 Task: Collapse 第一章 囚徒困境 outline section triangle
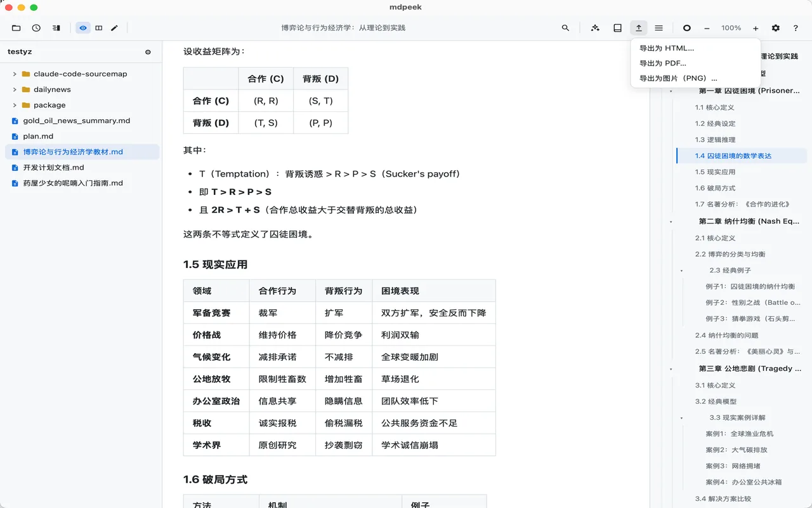671,91
